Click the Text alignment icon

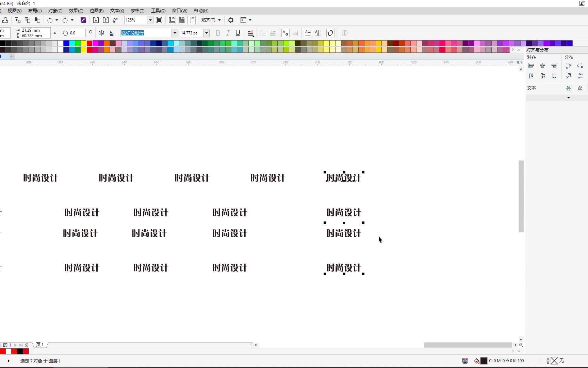click(251, 33)
